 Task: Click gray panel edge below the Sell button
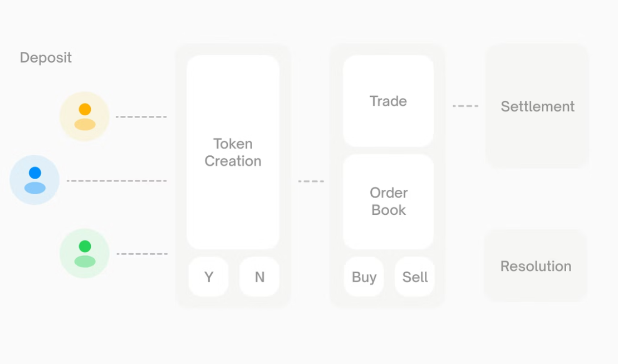point(415,302)
